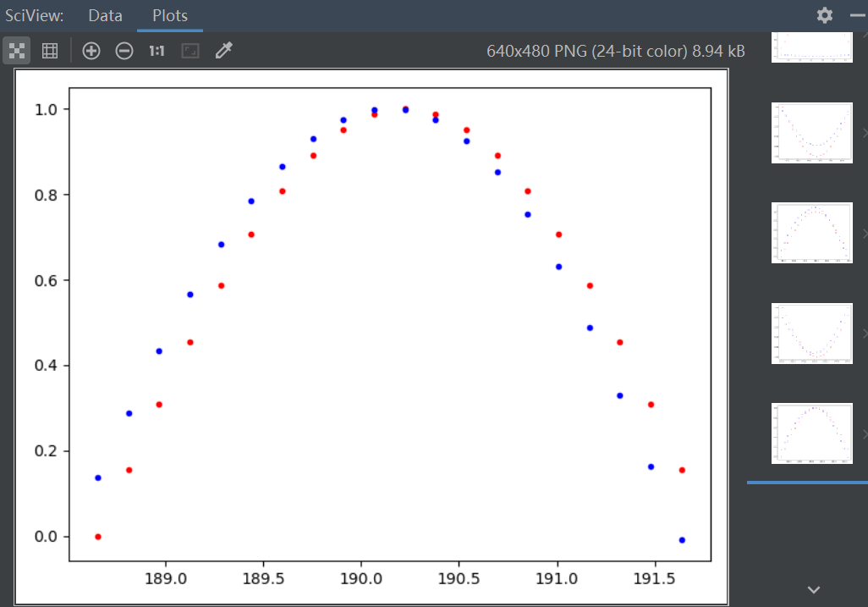The image size is (868, 607).
Task: Switch to the Data tab
Action: 105,15
